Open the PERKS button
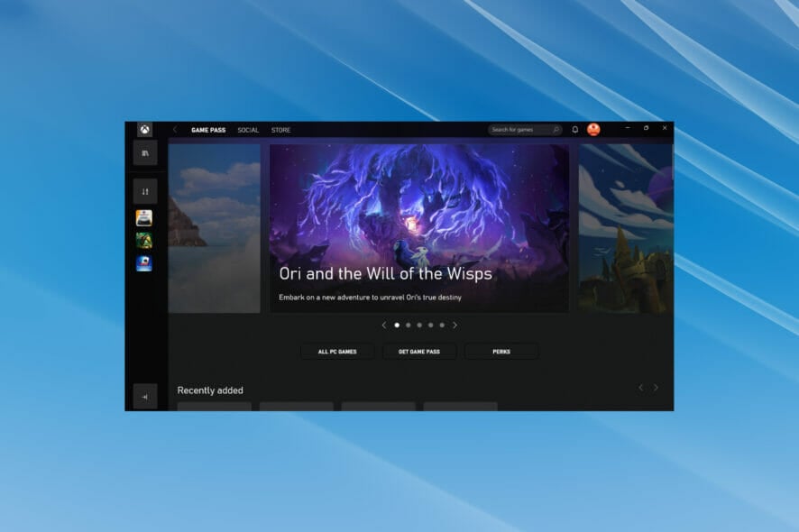This screenshot has width=799, height=532. pyautogui.click(x=501, y=352)
